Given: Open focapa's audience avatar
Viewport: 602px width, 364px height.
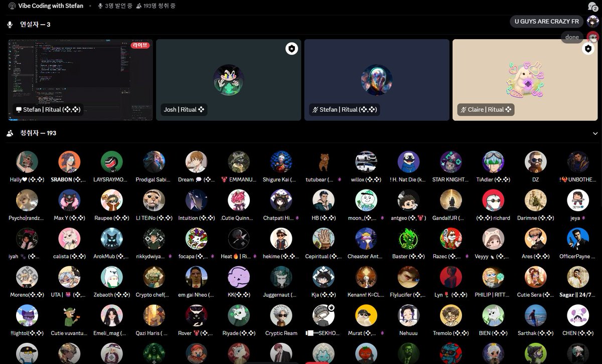Looking at the screenshot, I should (x=196, y=239).
